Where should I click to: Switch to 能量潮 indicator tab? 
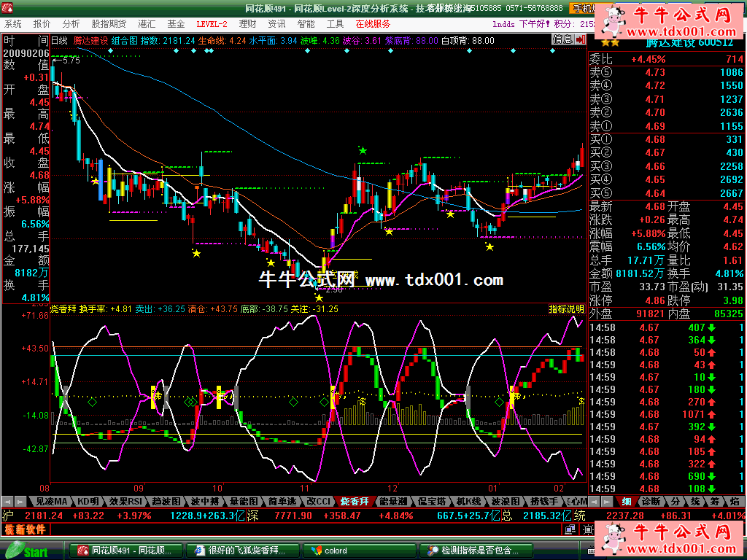coord(393,502)
